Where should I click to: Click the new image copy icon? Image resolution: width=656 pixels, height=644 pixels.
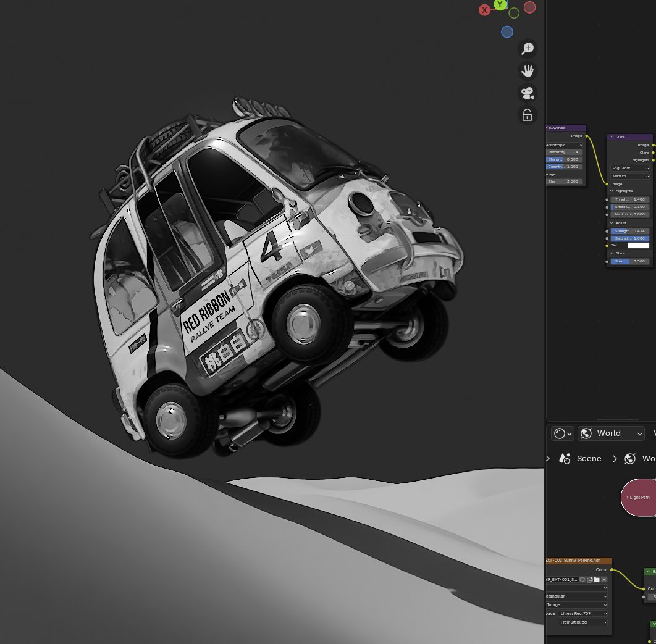(x=590, y=580)
